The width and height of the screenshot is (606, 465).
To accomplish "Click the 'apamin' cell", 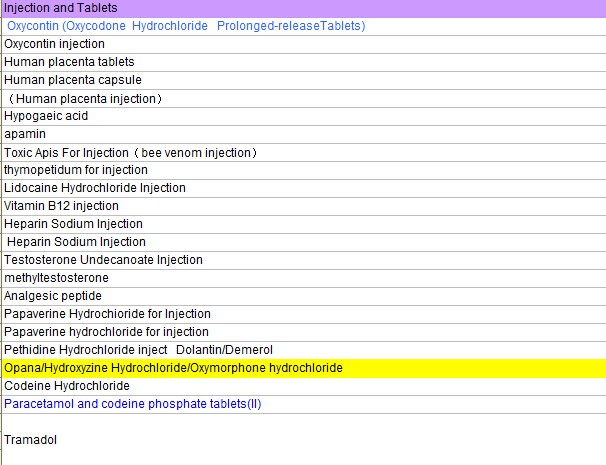I will tap(304, 134).
